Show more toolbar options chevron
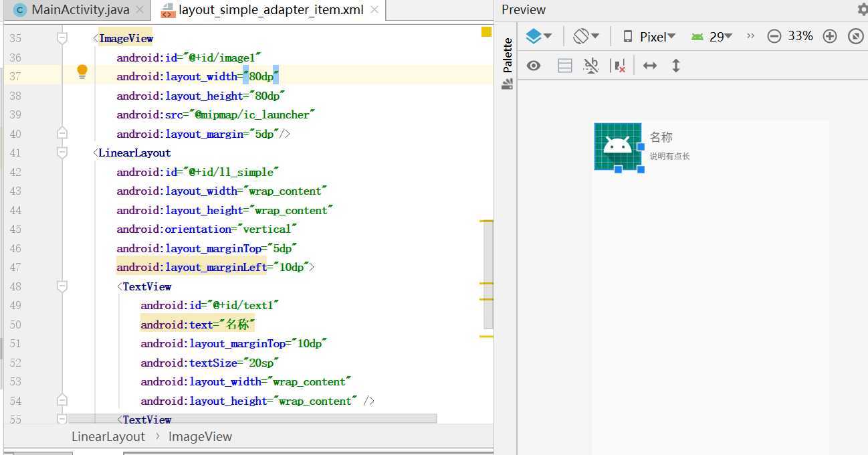Screen dimensions: 868x455 (750, 36)
